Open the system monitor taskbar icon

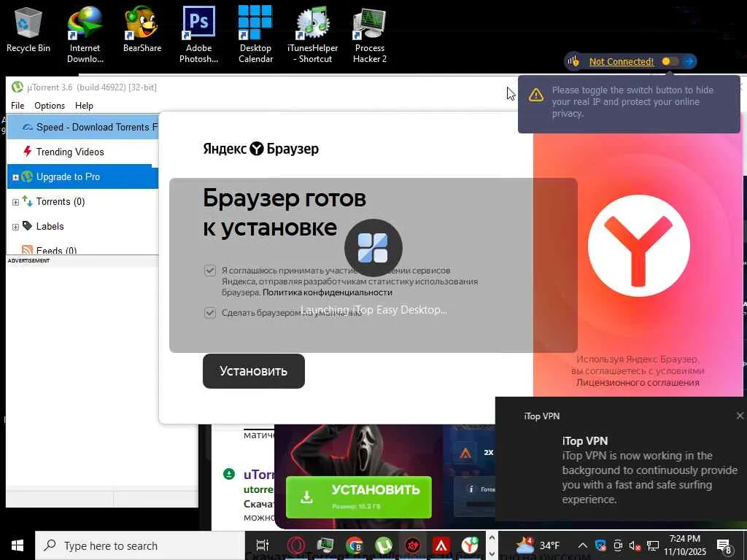tap(325, 545)
